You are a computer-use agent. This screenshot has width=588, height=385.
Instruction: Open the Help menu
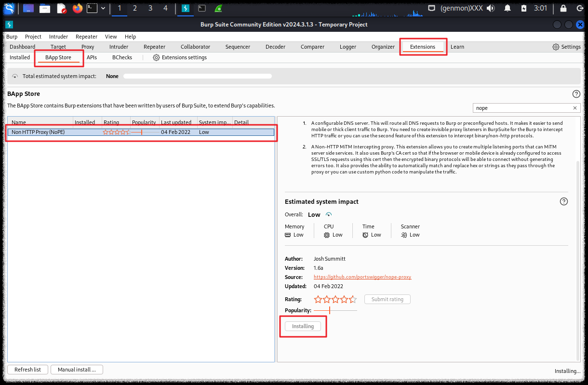tap(130, 37)
